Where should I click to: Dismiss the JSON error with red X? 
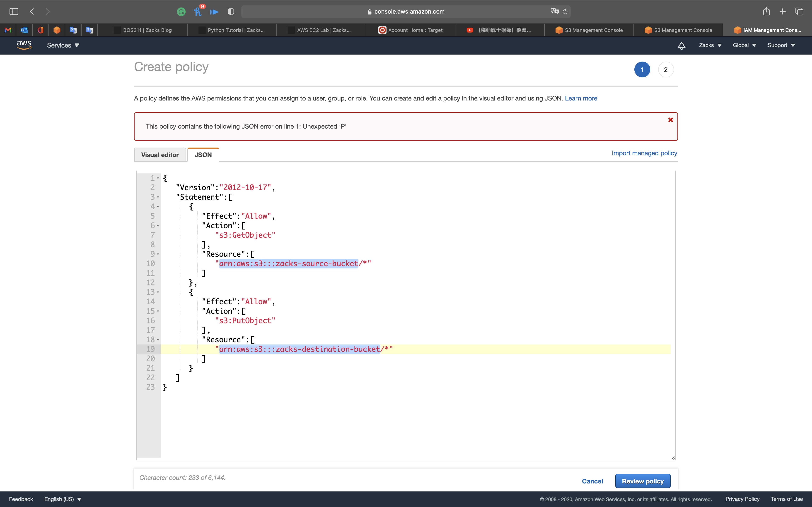tap(670, 120)
